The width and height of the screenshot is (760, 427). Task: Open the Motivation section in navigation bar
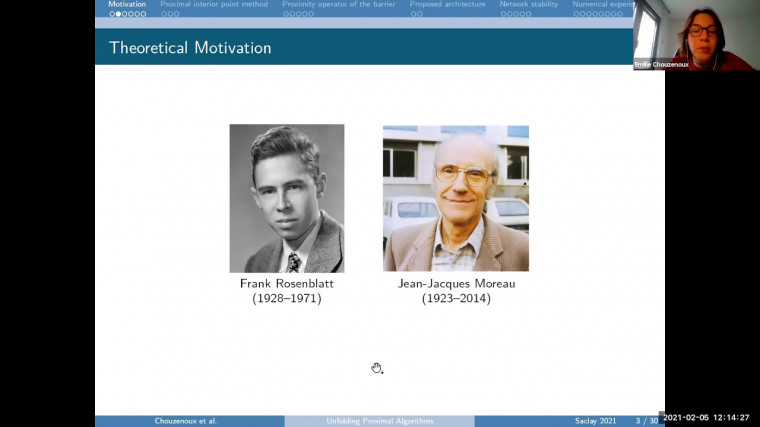click(127, 4)
